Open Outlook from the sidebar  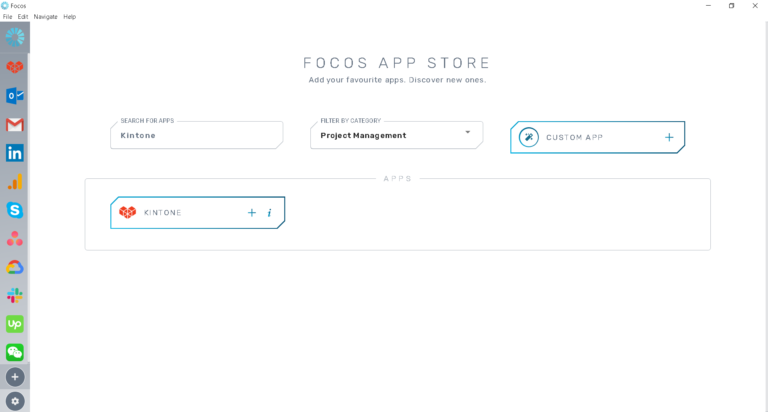(15, 96)
